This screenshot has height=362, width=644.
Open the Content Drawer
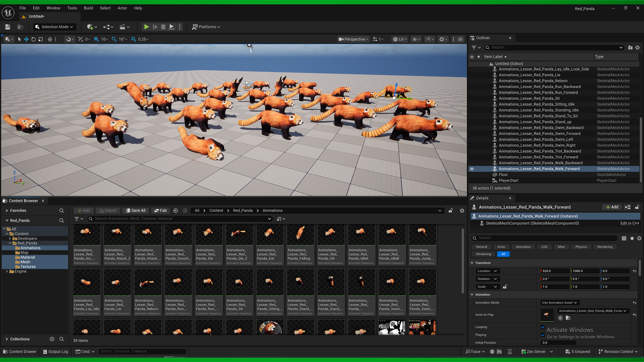(20, 352)
